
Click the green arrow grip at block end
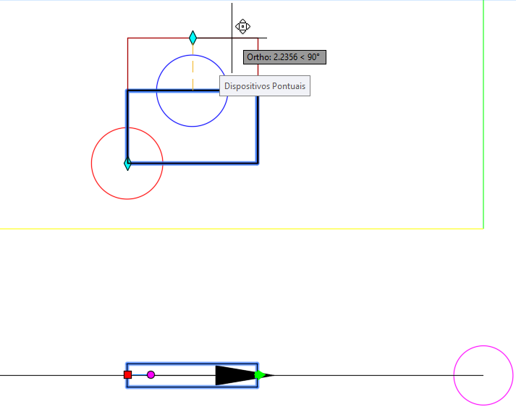click(260, 375)
